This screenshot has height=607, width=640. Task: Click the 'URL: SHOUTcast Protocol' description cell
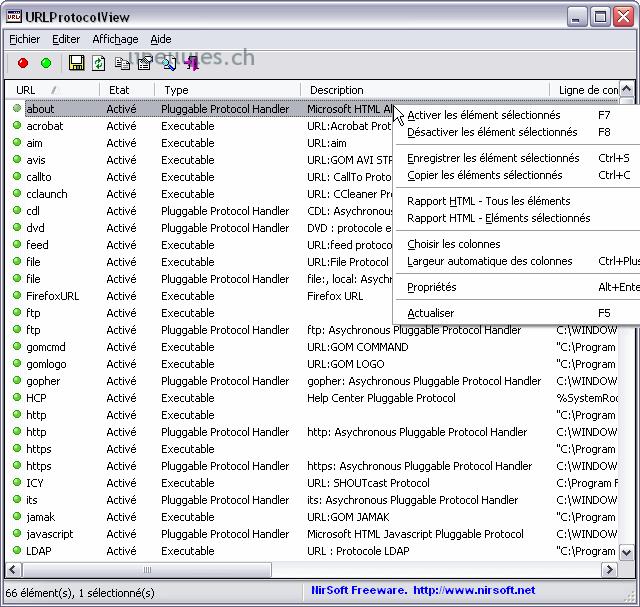click(368, 483)
